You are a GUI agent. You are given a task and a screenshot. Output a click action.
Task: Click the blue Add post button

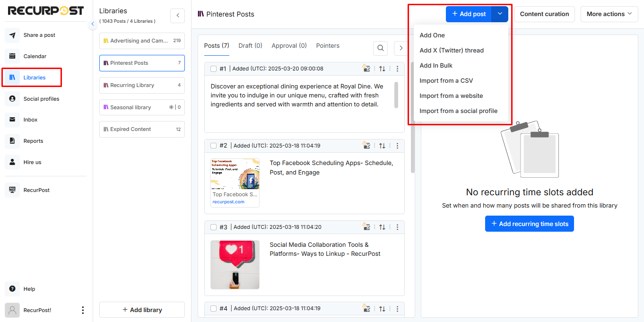click(x=469, y=14)
